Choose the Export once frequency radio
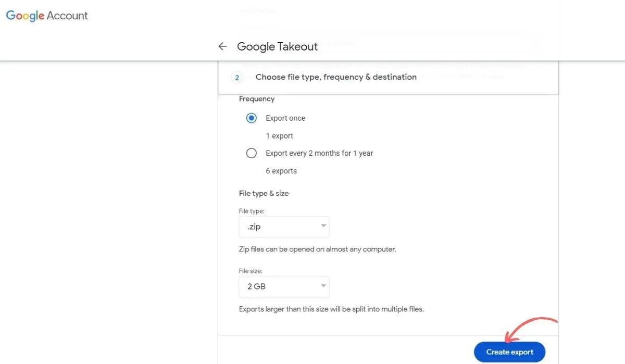Screen dimensions: 625x364 click(x=252, y=118)
